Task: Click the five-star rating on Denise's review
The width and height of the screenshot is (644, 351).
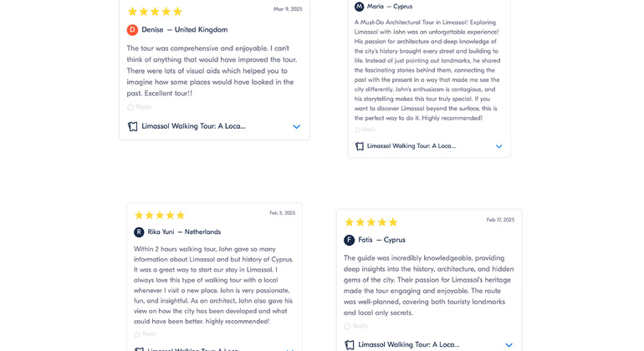Action: click(155, 12)
